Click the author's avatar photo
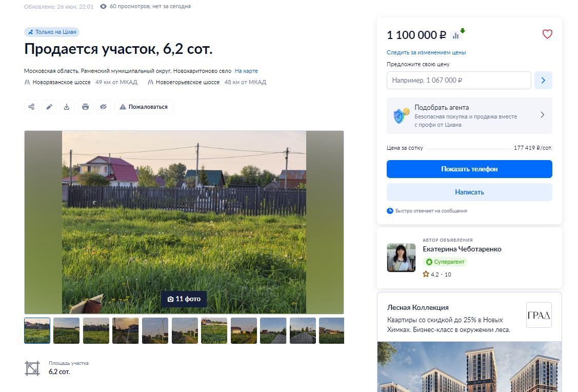Screen dimensions: 578x392 (401, 258)
